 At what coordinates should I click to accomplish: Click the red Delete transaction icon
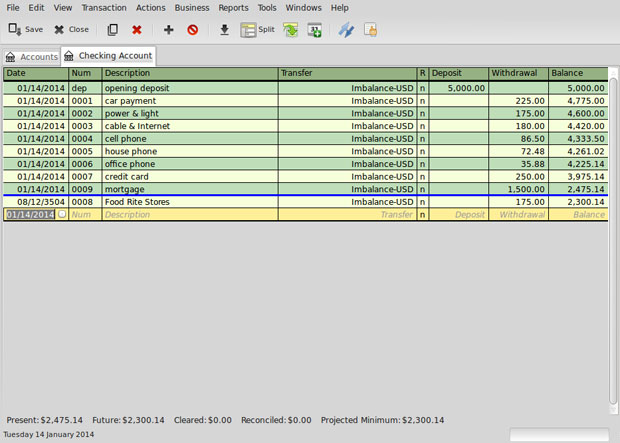pos(137,30)
